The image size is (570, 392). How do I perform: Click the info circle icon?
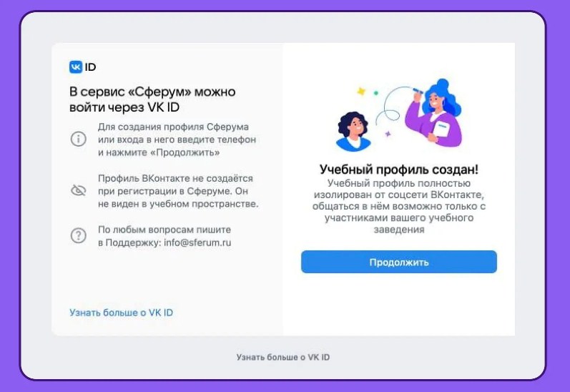click(78, 139)
